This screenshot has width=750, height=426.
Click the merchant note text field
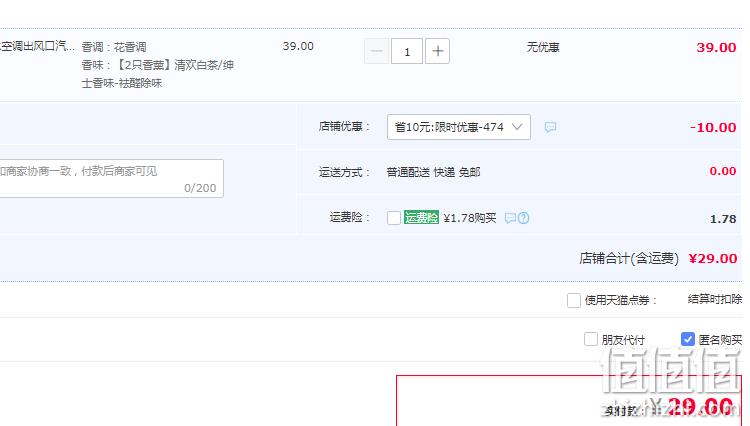(111, 178)
